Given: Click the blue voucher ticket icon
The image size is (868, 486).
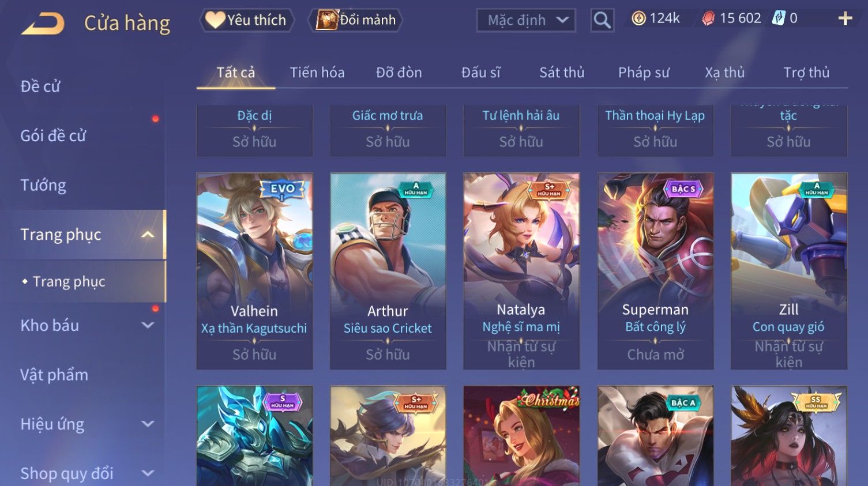Looking at the screenshot, I should (x=779, y=18).
